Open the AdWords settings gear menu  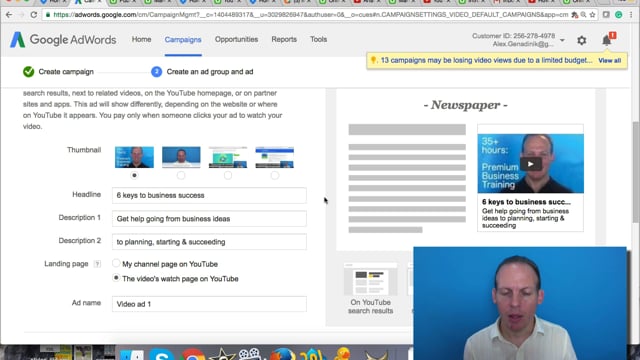click(x=582, y=40)
